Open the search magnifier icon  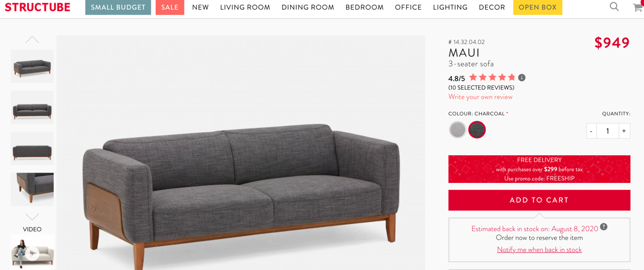coord(614,7)
